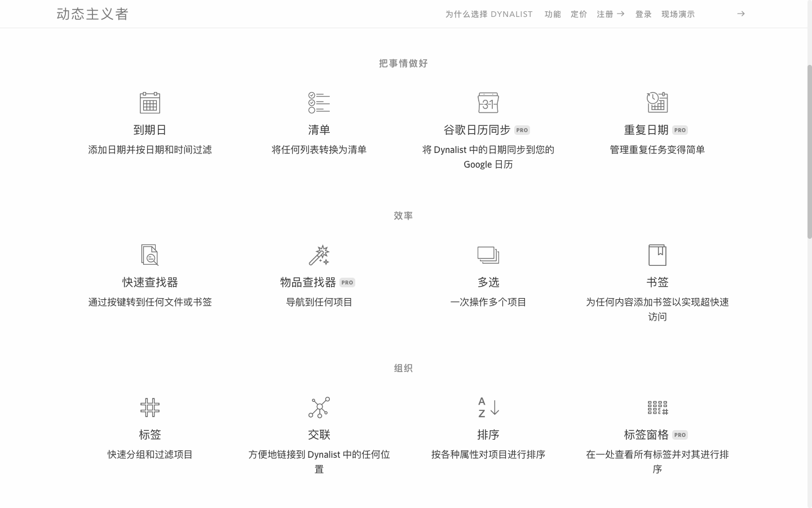Click the tag pane grid icon

click(657, 408)
